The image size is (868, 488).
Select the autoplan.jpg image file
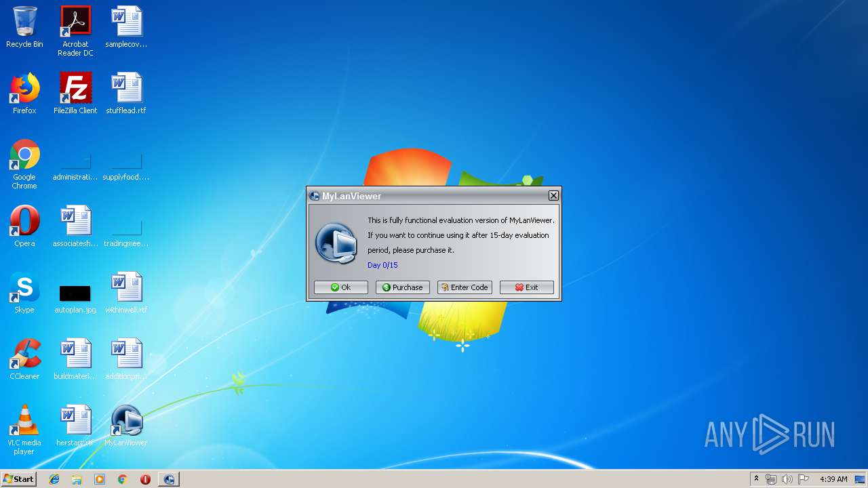click(75, 299)
